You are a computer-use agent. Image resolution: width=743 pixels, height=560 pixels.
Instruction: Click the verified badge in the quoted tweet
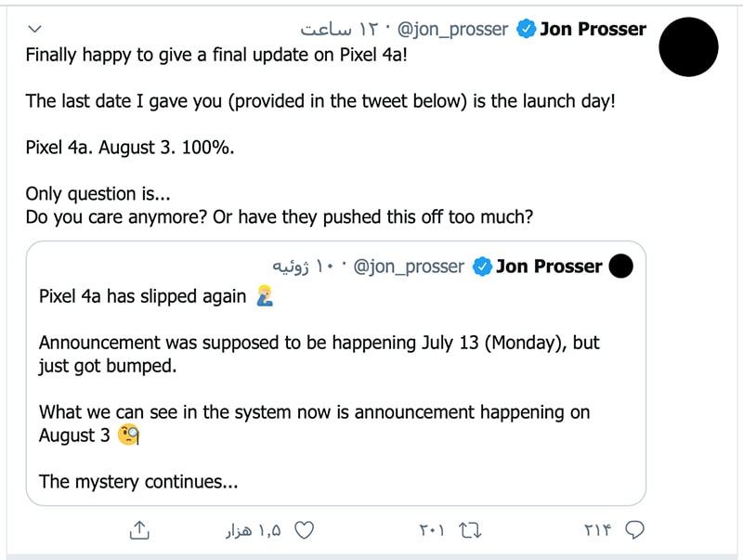point(481,267)
